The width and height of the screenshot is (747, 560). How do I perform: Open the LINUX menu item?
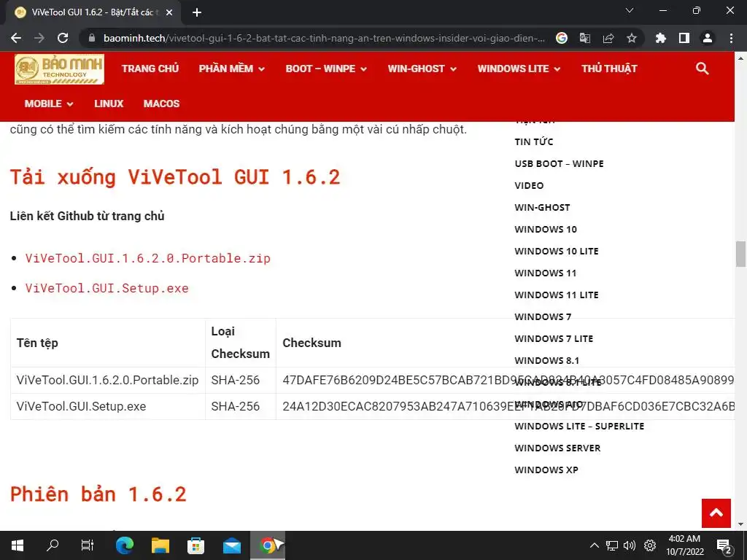[109, 104]
